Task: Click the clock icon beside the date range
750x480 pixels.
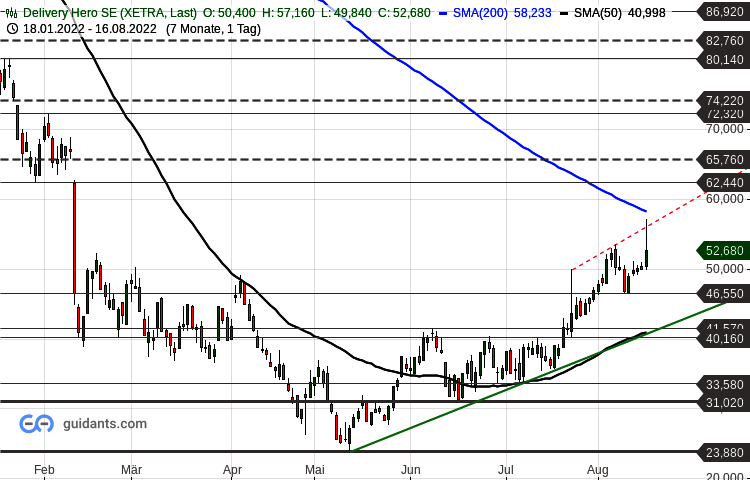Action: pos(13,29)
